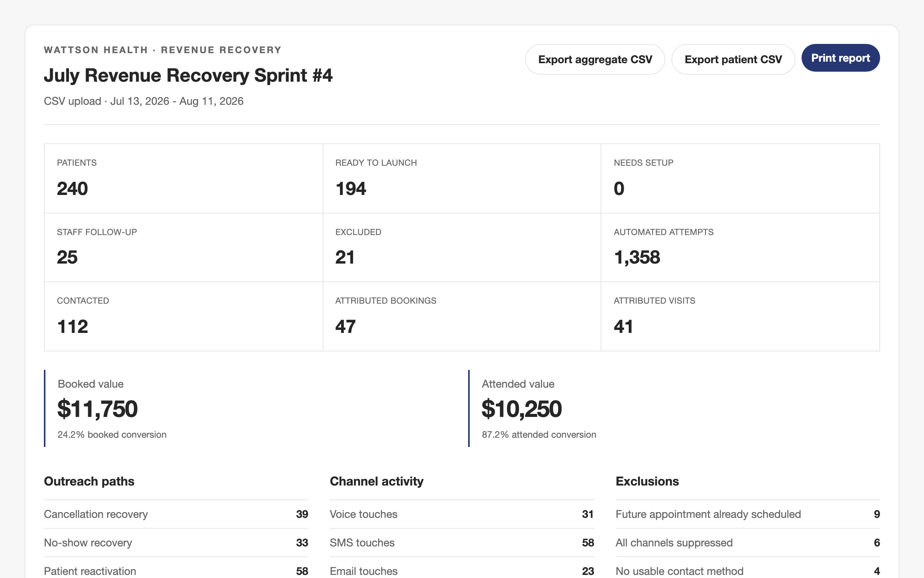Click the Excluded value 21
Image resolution: width=924 pixels, height=578 pixels.
[x=345, y=257]
